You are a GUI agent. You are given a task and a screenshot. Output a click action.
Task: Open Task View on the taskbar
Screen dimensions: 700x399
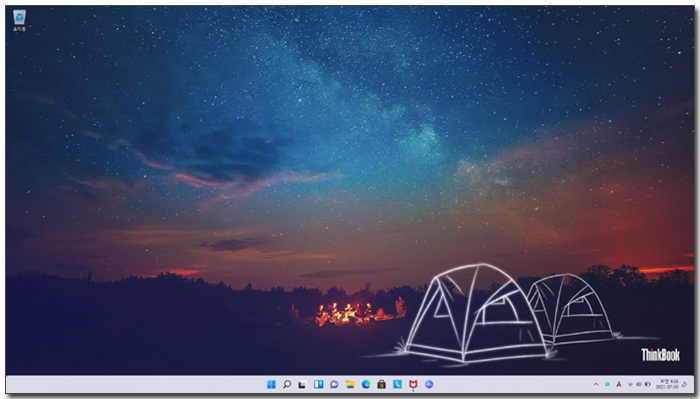click(x=303, y=384)
